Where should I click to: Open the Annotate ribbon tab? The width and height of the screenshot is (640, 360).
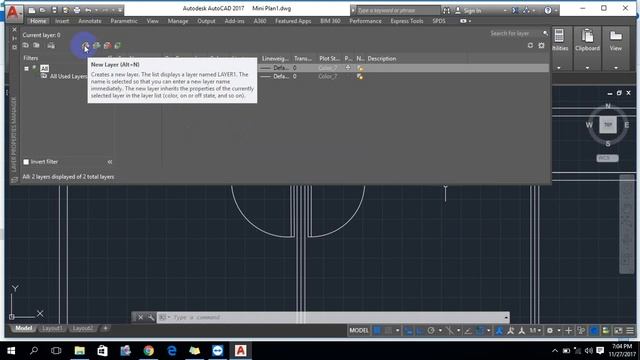(x=89, y=21)
